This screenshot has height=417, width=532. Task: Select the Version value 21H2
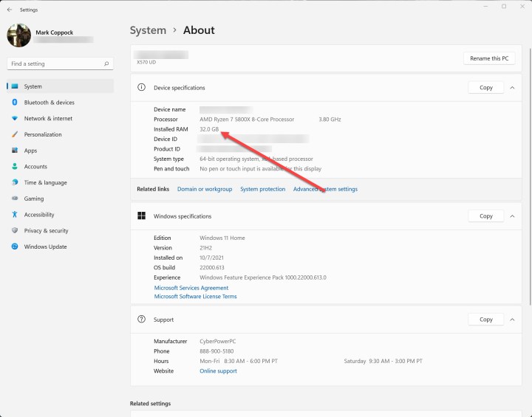click(x=205, y=248)
